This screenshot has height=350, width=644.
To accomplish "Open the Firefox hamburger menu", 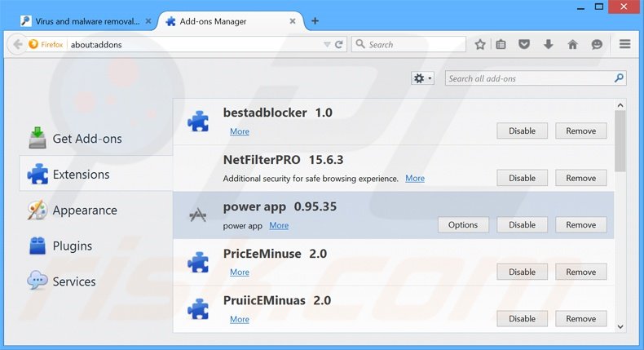I will coord(624,44).
